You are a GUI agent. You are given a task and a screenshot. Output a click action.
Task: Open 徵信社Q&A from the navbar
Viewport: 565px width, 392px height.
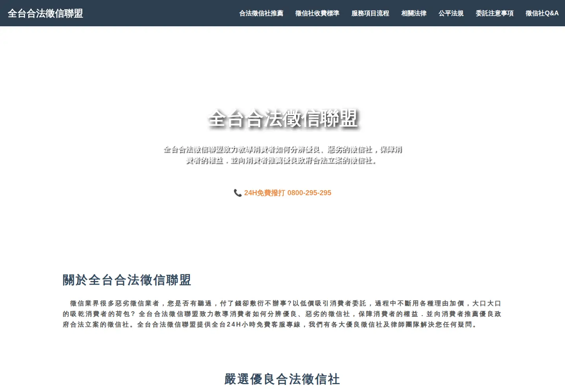pyautogui.click(x=542, y=13)
